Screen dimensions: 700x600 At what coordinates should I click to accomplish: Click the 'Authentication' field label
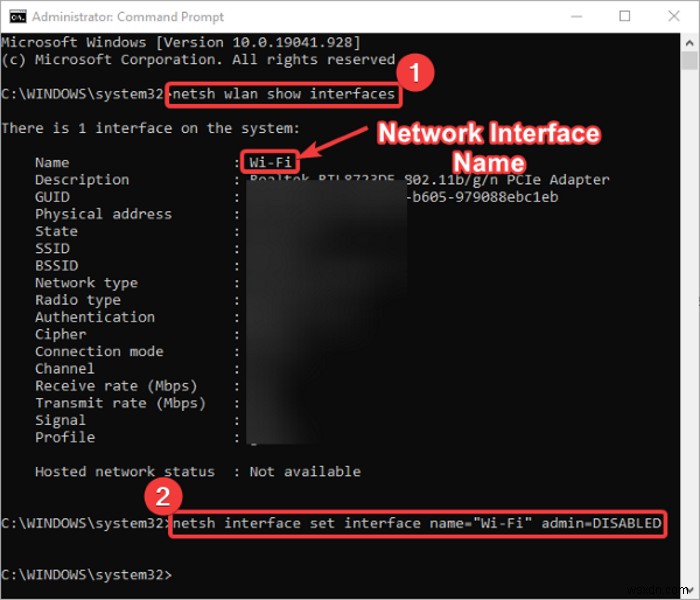coord(95,317)
